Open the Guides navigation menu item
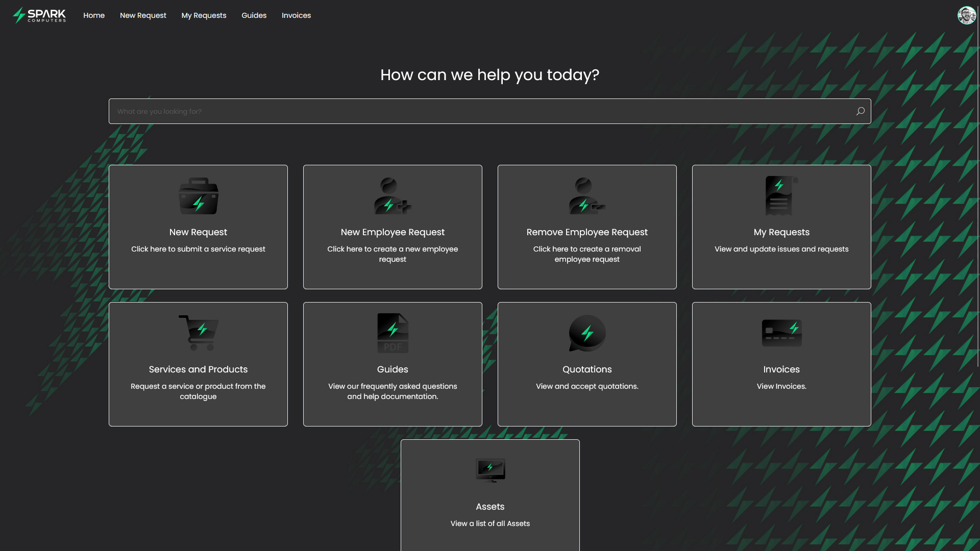Viewport: 980px width, 551px height. 254,15
